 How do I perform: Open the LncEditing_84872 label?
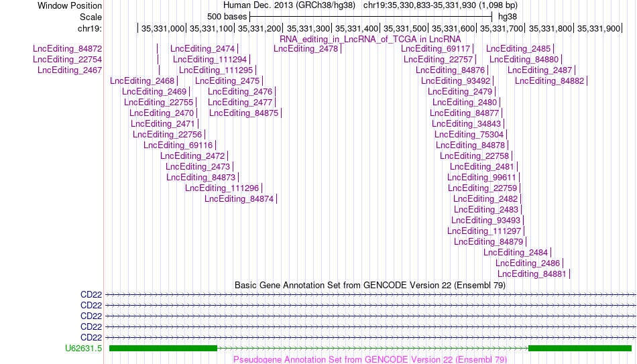[68, 49]
